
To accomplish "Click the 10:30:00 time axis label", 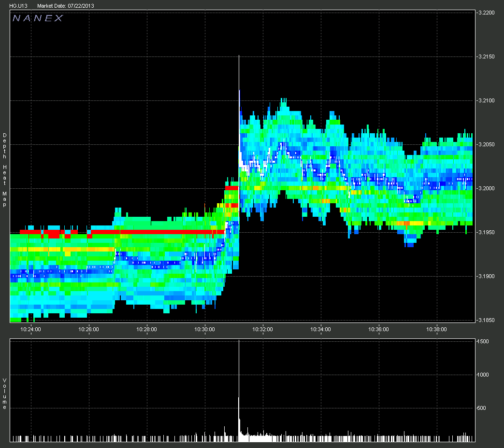I will click(205, 329).
